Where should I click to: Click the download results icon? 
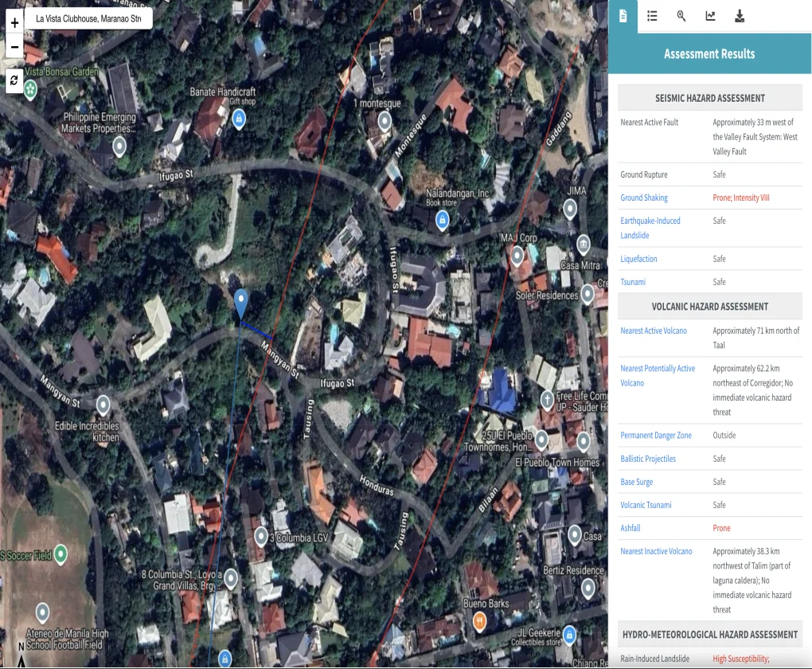pos(740,16)
